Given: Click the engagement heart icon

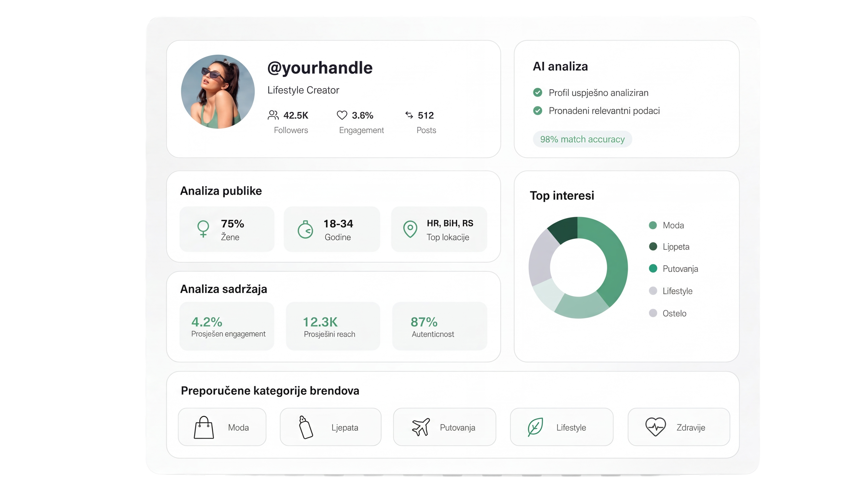Looking at the screenshot, I should 342,115.
